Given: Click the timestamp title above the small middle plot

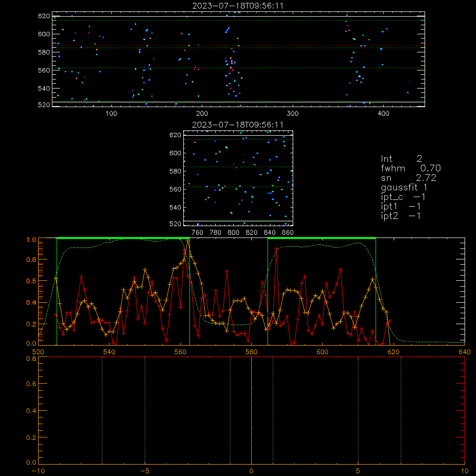Looking at the screenshot, I should click(238, 125).
